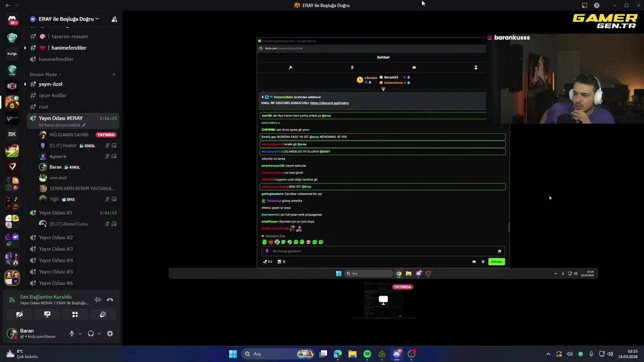
Task: Collapse the Stream Mode category
Action: point(46,74)
